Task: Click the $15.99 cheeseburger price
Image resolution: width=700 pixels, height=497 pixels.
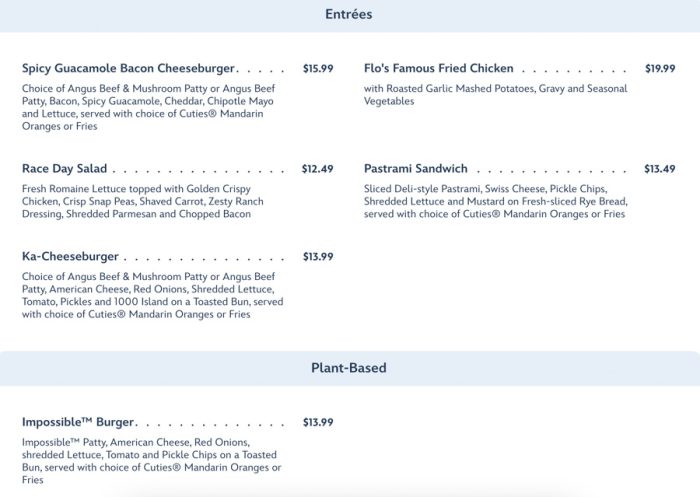Action: 318,69
